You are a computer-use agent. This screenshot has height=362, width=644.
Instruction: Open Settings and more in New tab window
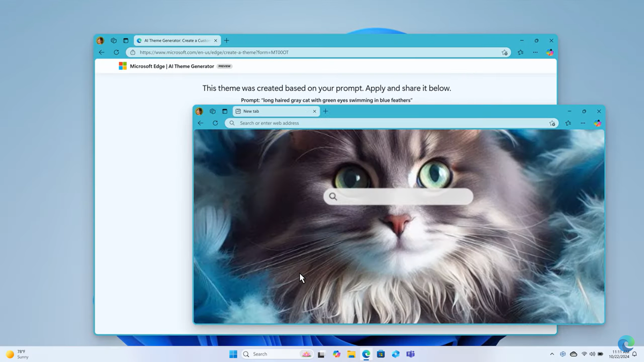(x=583, y=123)
